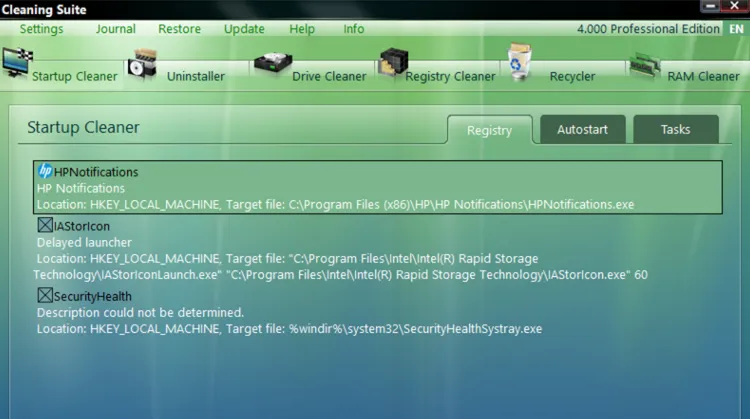Open the Settings menu
Image resolution: width=750 pixels, height=419 pixels.
(x=42, y=29)
